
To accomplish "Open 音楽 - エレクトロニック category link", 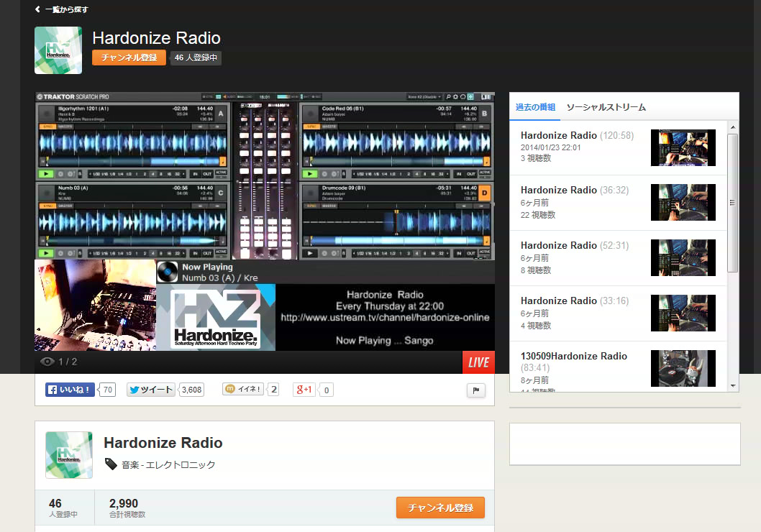I will coord(168,465).
